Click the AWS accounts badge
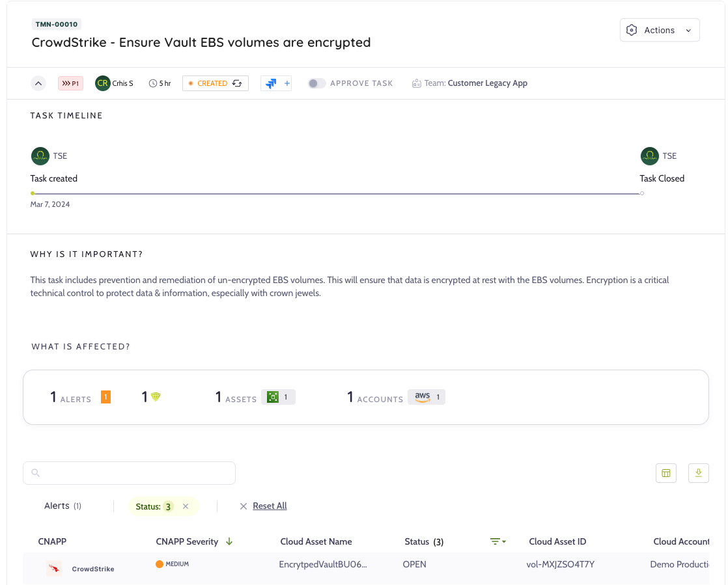The width and height of the screenshot is (728, 585). 427,397
